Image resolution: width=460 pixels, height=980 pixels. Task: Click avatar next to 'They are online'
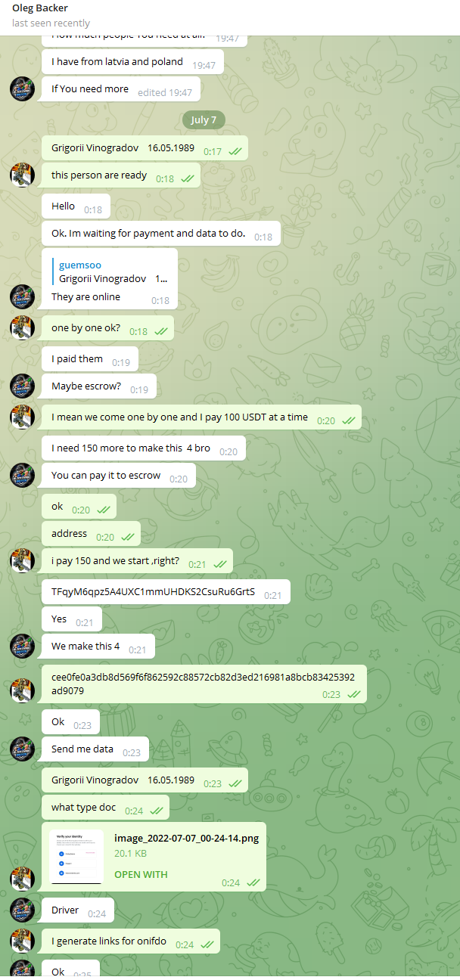pos(22,297)
